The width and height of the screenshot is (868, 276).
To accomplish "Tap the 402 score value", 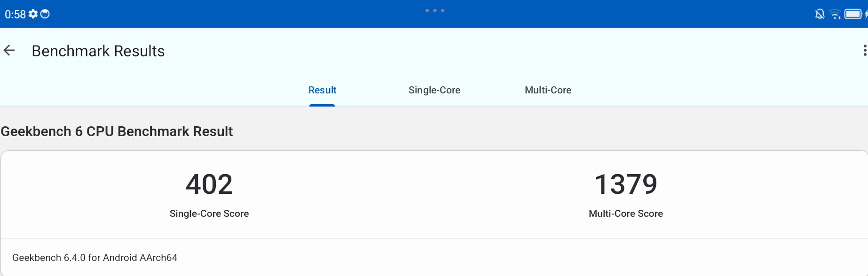I will pyautogui.click(x=209, y=184).
